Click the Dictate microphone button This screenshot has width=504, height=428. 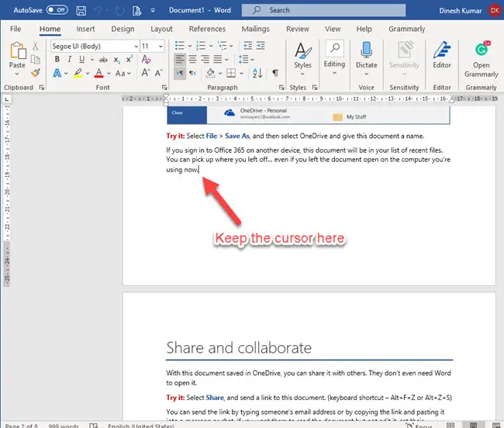click(367, 59)
